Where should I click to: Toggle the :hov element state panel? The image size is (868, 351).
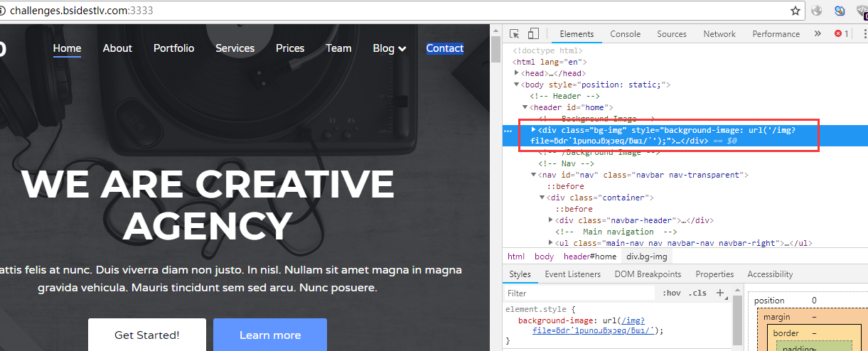[x=671, y=293]
